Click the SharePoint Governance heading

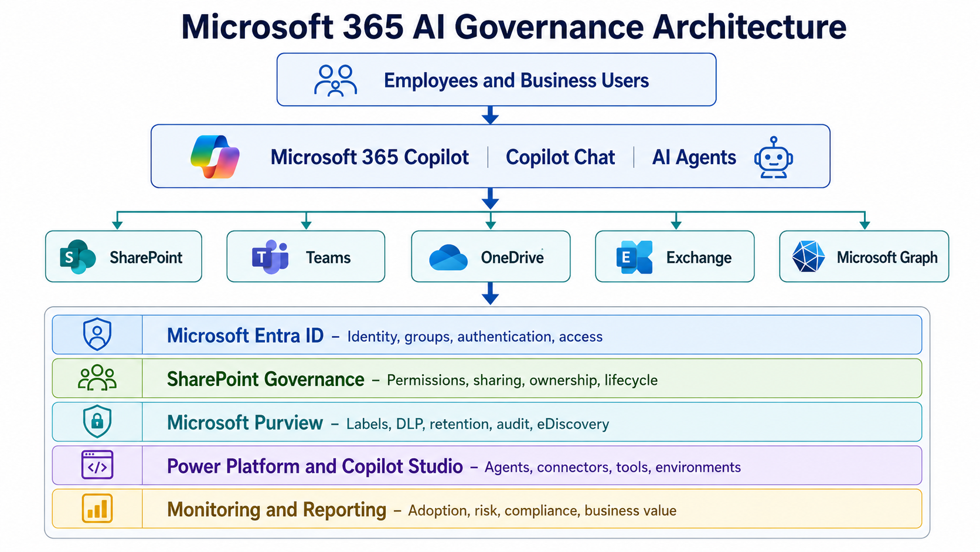tap(266, 380)
